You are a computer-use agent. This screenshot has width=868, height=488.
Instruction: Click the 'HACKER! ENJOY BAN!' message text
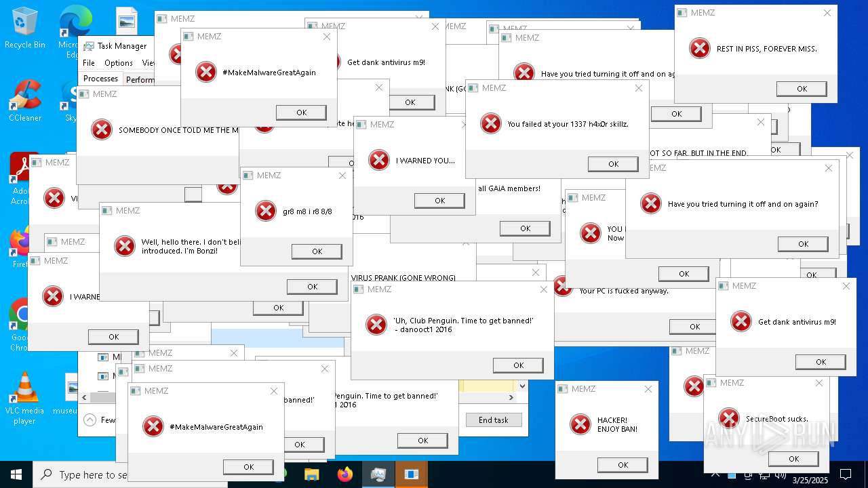click(x=617, y=425)
